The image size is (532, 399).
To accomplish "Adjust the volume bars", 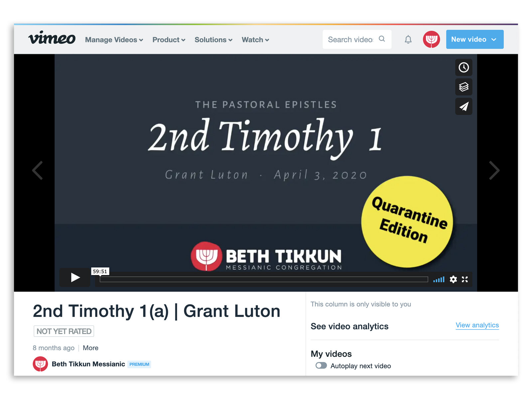I will 439,279.
